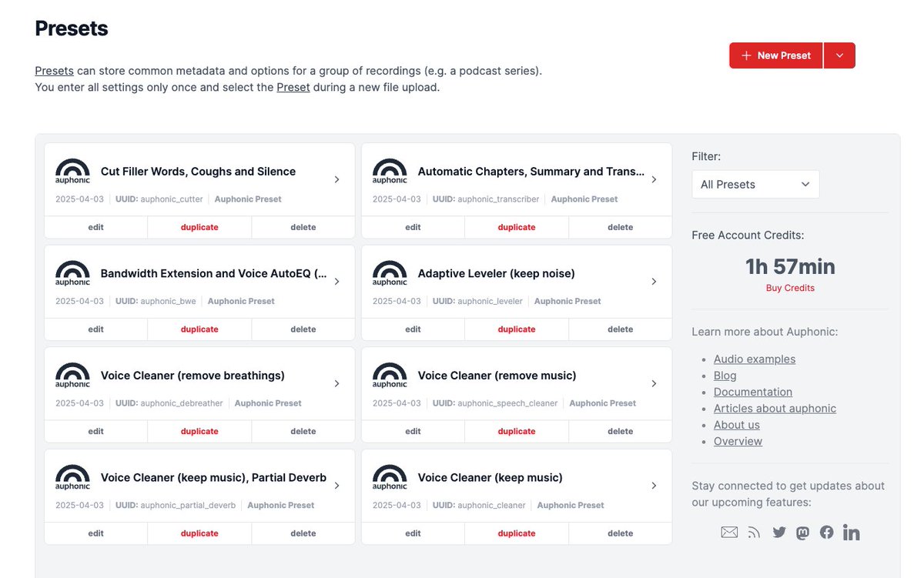Open the Documentation link

point(753,392)
